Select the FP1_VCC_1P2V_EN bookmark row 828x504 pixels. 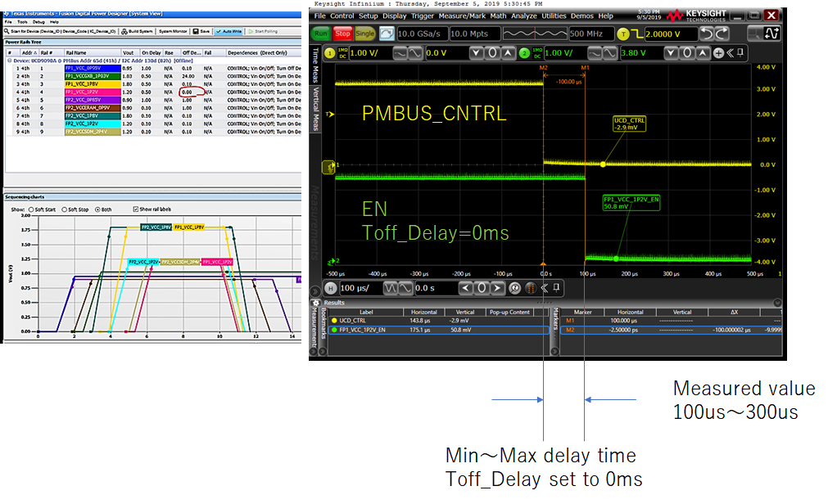point(438,330)
